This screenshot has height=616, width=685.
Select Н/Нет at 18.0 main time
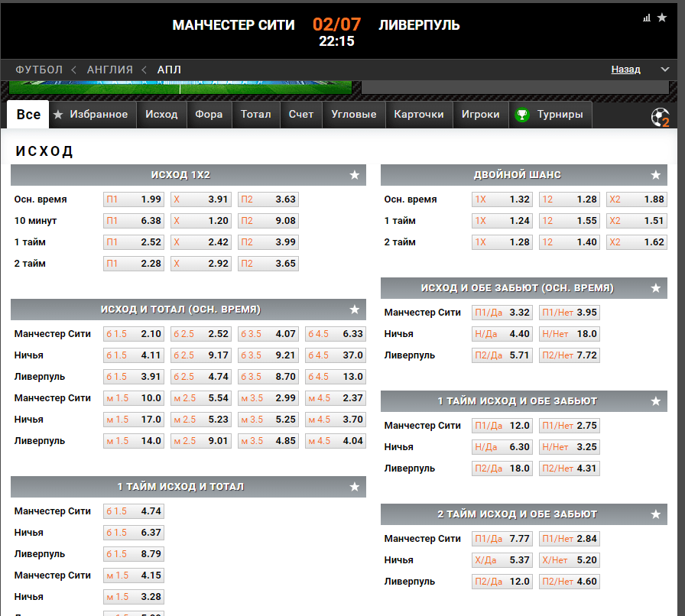click(x=570, y=334)
